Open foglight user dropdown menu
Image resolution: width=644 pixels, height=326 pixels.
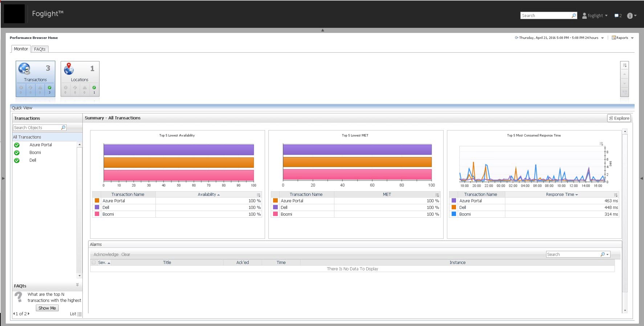point(595,16)
